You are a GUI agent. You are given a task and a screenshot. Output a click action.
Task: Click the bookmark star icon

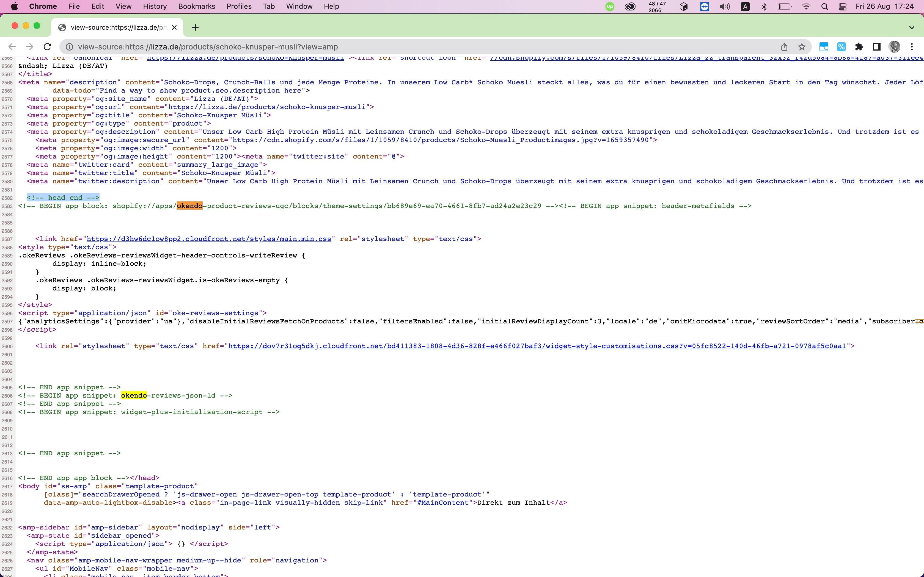tap(802, 46)
